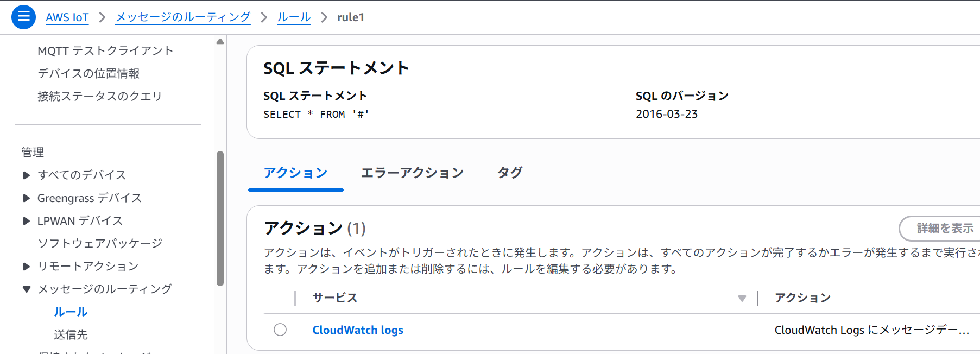Go to the ルール breadcrumb link
980x354 pixels.
294,17
